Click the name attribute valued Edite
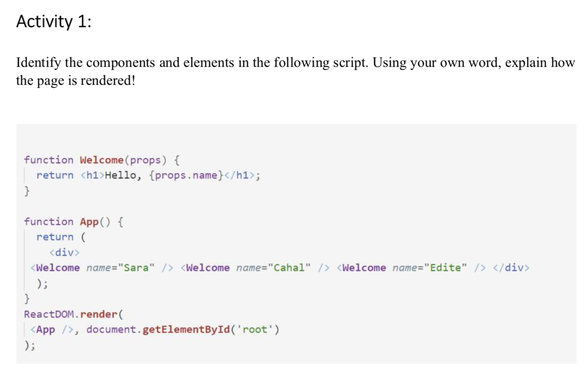 coord(429,268)
